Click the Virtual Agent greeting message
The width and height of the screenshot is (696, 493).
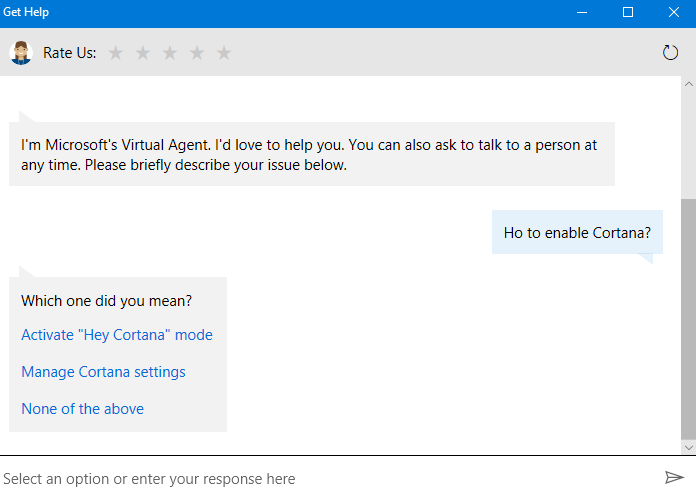(x=311, y=155)
